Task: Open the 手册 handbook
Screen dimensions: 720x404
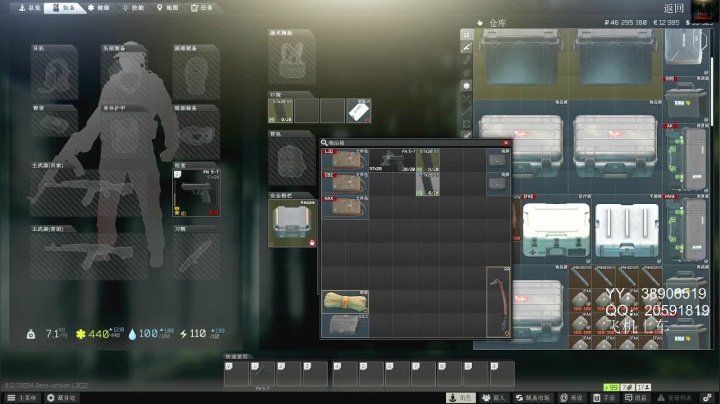Action: tap(604, 398)
